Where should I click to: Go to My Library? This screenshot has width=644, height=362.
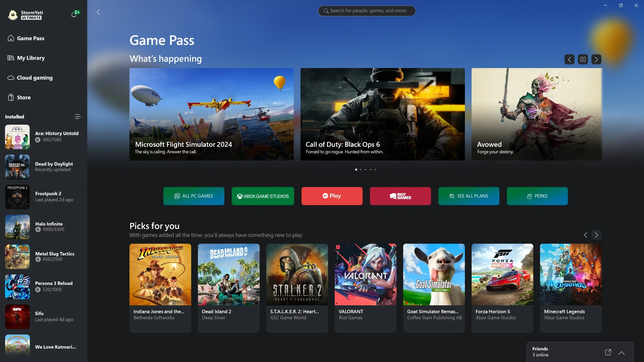coord(31,58)
